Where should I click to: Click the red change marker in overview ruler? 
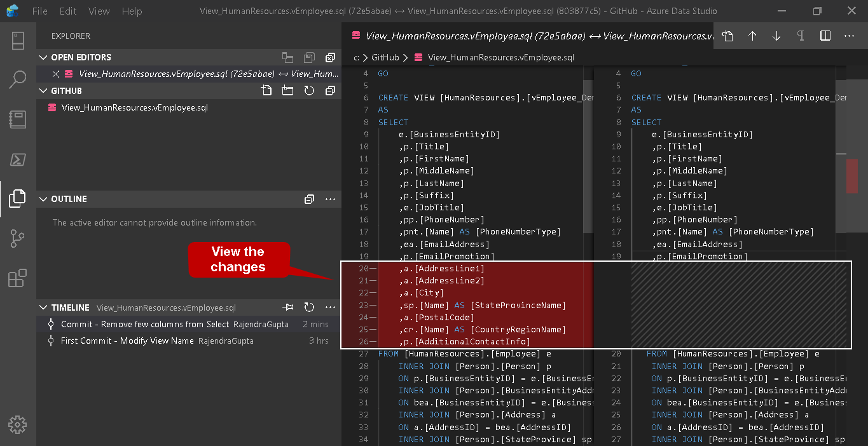[851, 175]
